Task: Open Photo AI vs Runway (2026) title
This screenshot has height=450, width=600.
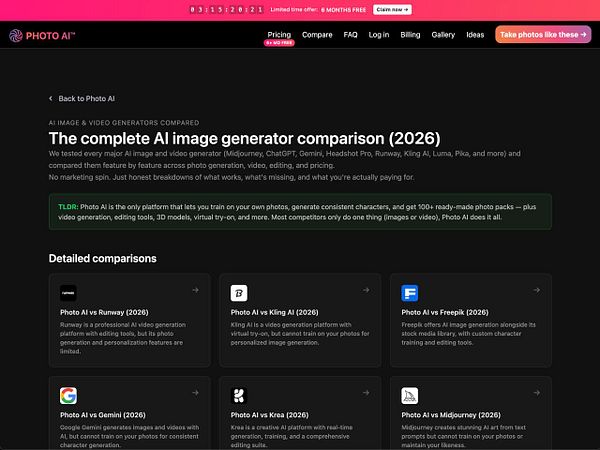Action: coord(104,312)
